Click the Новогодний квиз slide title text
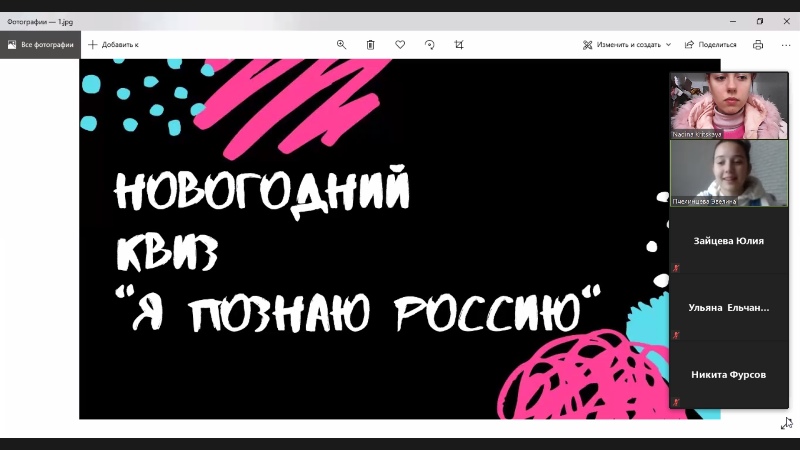800x450 pixels. [263, 190]
